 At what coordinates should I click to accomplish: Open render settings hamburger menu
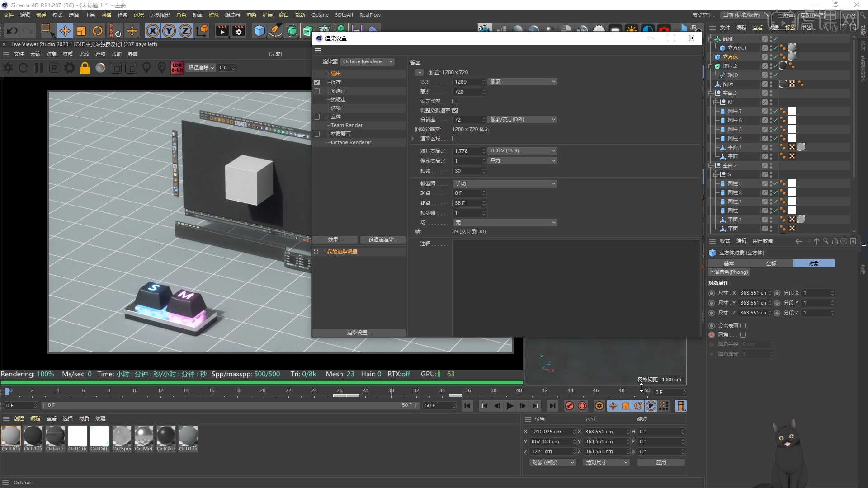(318, 50)
